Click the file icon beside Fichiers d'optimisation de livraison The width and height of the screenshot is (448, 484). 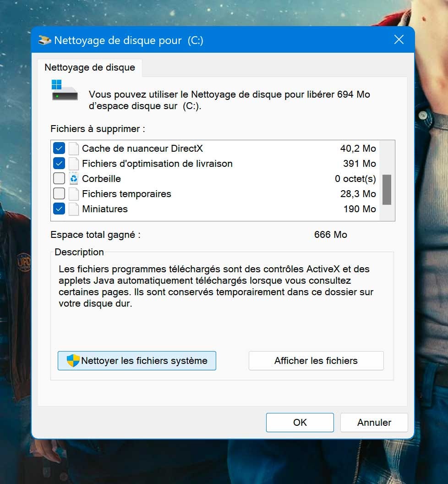click(73, 164)
